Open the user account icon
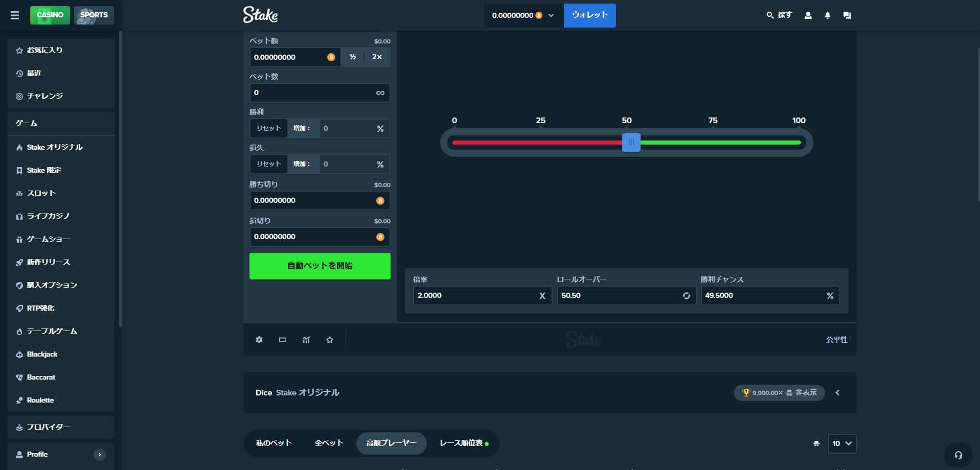The width and height of the screenshot is (980, 470). pyautogui.click(x=808, y=15)
